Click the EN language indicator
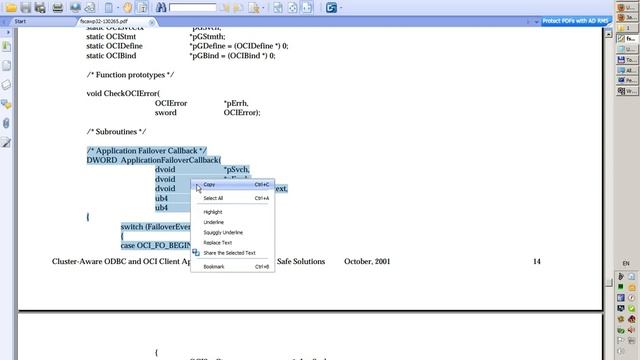Image resolution: width=640 pixels, height=360 pixels. tap(626, 264)
